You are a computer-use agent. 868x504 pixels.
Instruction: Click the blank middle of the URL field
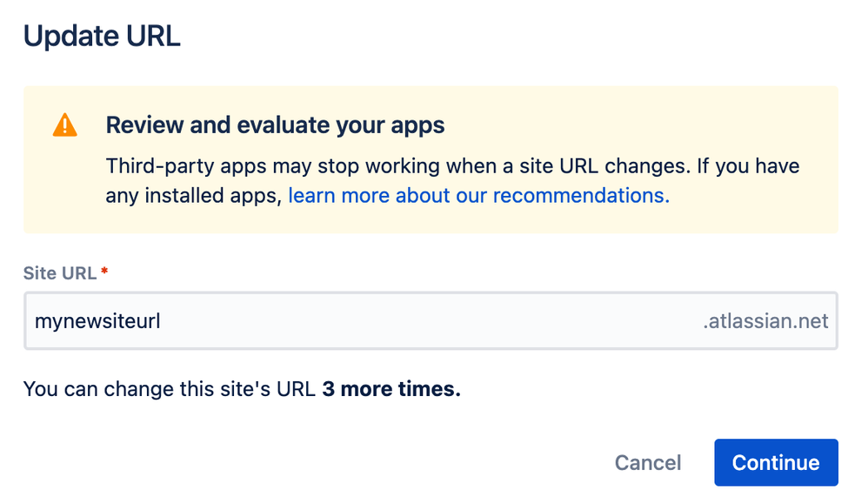(x=431, y=320)
